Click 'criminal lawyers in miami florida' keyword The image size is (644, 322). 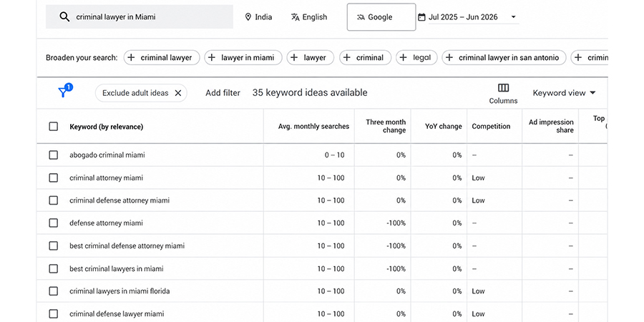pyautogui.click(x=119, y=291)
